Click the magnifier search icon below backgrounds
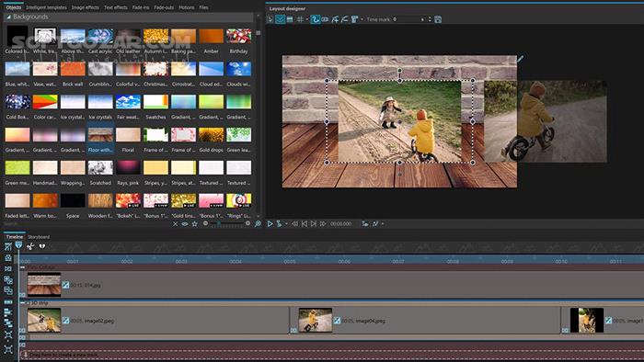644x362 pixels. click(258, 224)
